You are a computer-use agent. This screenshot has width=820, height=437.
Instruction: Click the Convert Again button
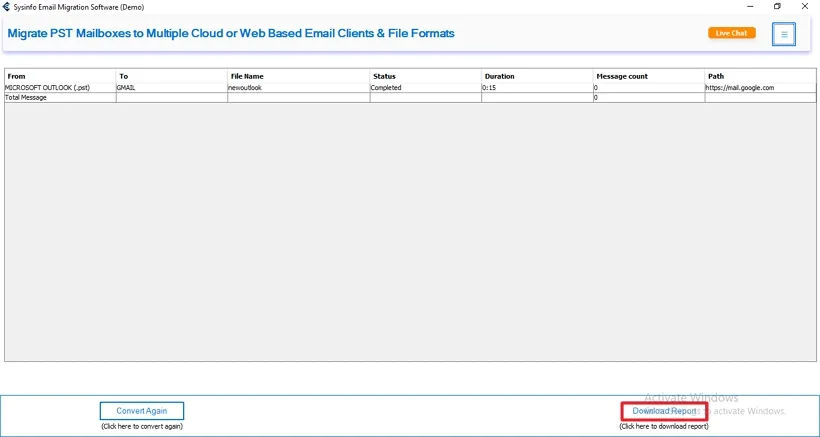pyautogui.click(x=142, y=411)
